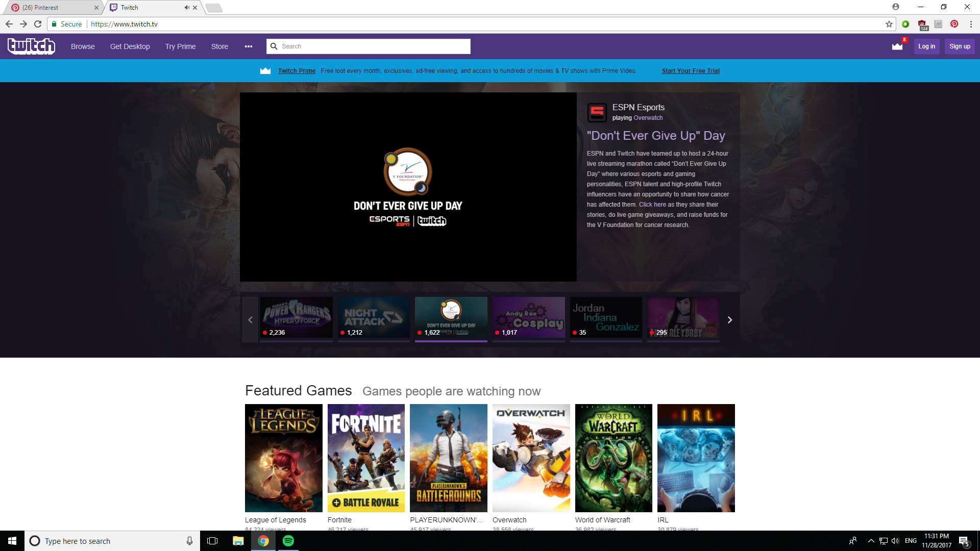This screenshot has width=980, height=551.
Task: Open the Prime crown loot icon
Action: pos(897,46)
